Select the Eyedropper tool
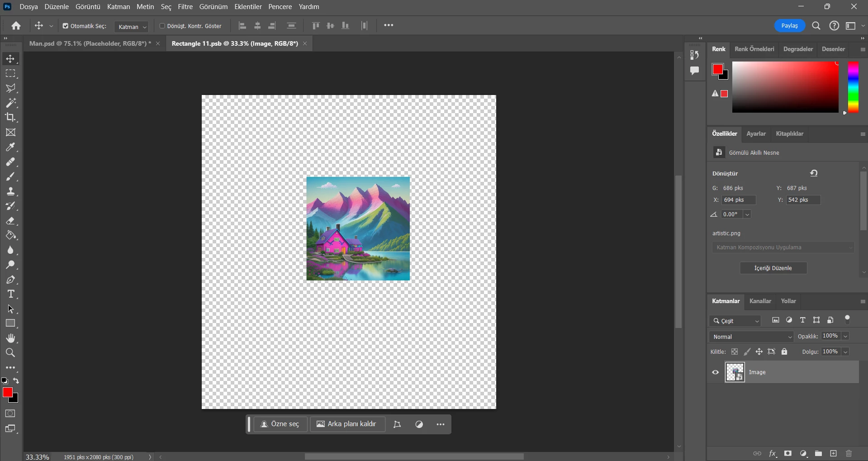The width and height of the screenshot is (868, 461). (x=10, y=147)
